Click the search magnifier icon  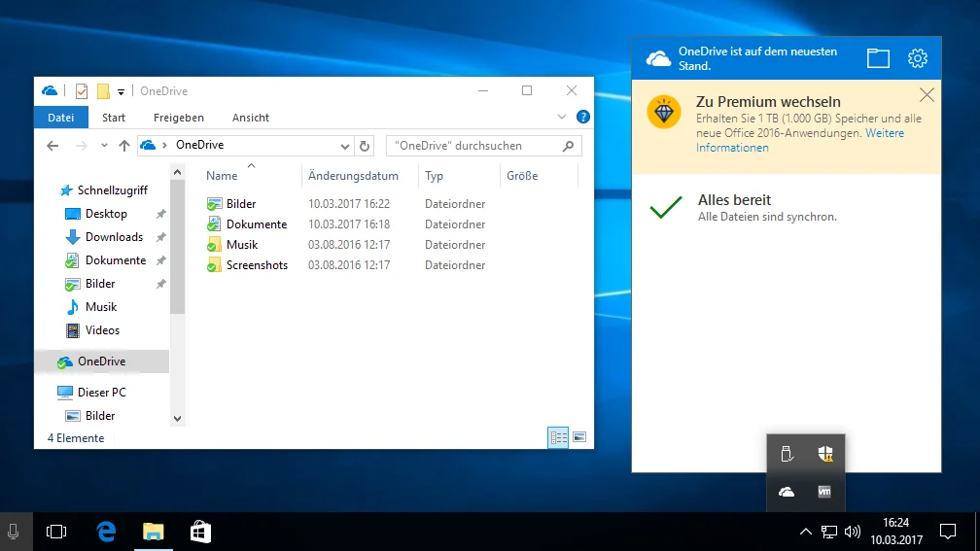pos(568,146)
